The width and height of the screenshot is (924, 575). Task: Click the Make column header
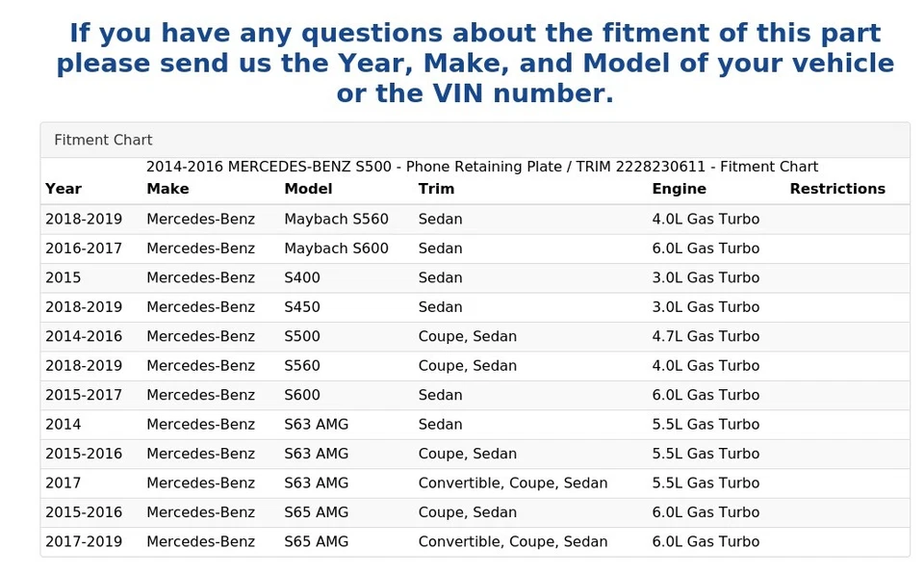pos(167,189)
